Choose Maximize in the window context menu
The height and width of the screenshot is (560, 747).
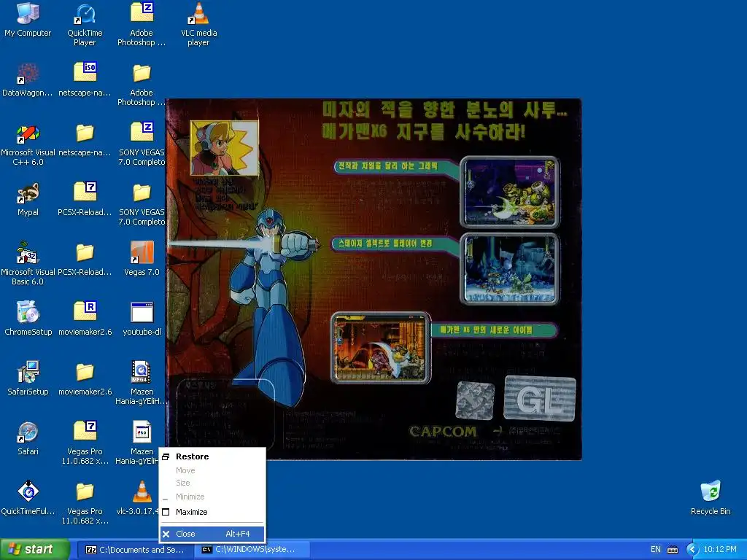point(212,512)
